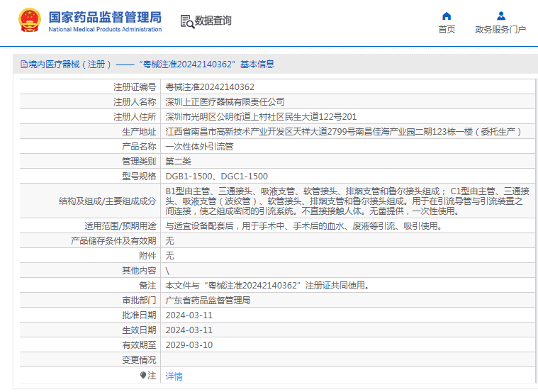Go to 首页 via the home icon

(447, 16)
